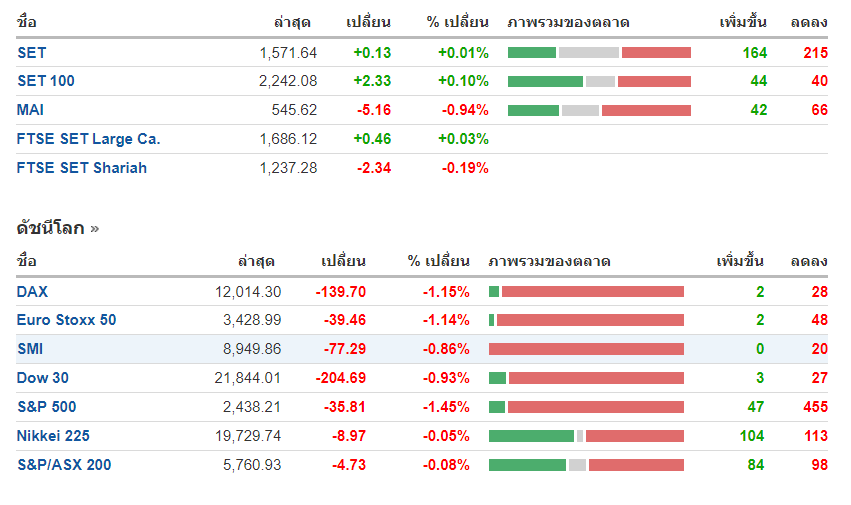
Task: Open the S&P/ASX 200 index link
Action: [64, 465]
